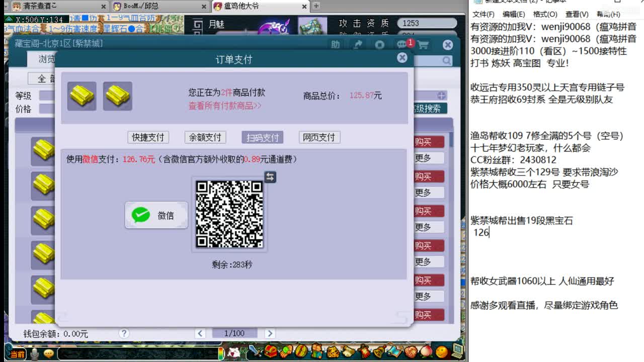Open the red treasure chest inventory icon
The height and width of the screenshot is (362, 644).
pyautogui.click(x=271, y=351)
